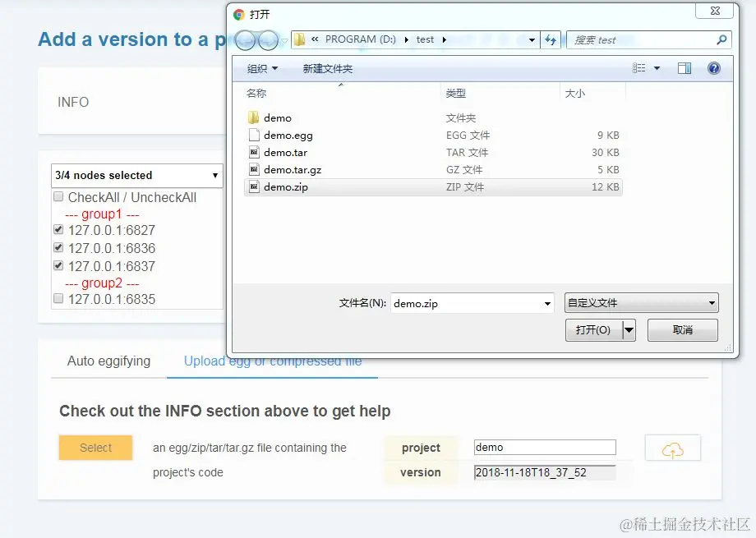Viewport: 756px width, 538px height.
Task: Click the 'GZ 文件' type cell
Action: coord(463,170)
